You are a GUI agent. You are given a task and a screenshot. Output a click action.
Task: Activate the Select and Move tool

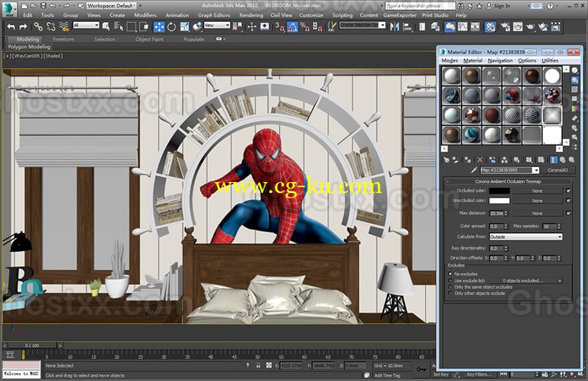click(x=159, y=26)
